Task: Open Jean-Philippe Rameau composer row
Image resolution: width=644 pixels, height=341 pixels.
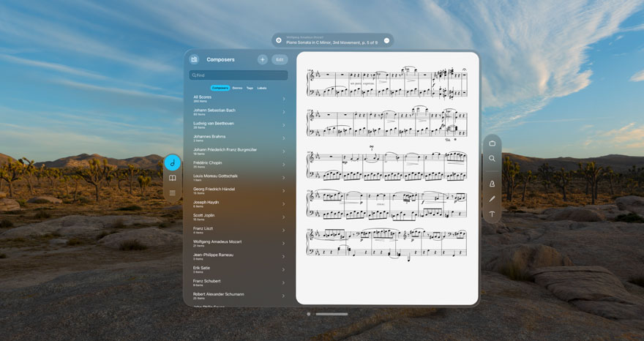Action: [239, 256]
